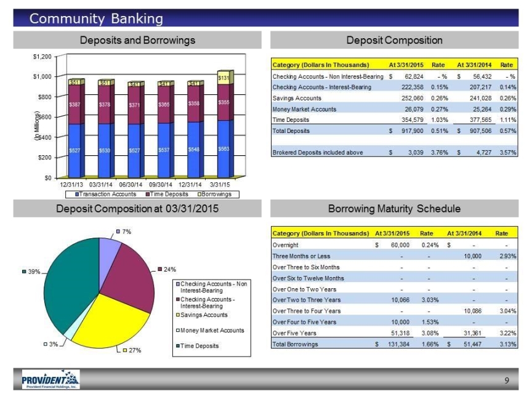Click the page number 9
This screenshot has width=532, height=399.
[x=507, y=381]
